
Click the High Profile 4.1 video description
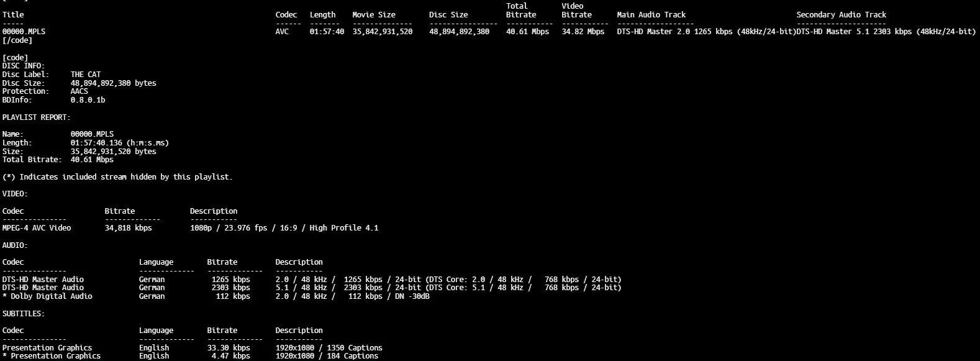coord(343,228)
